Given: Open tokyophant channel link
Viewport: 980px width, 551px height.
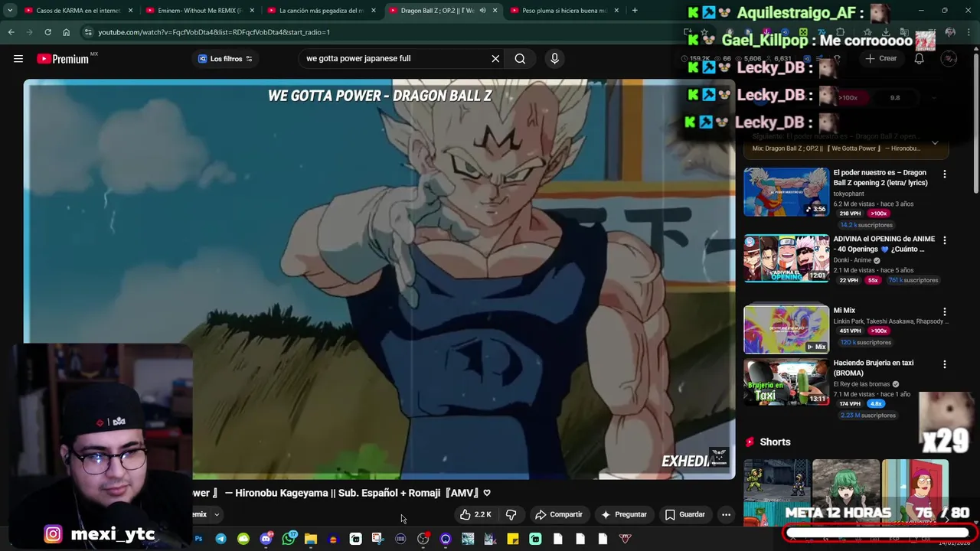Looking at the screenshot, I should click(x=848, y=194).
